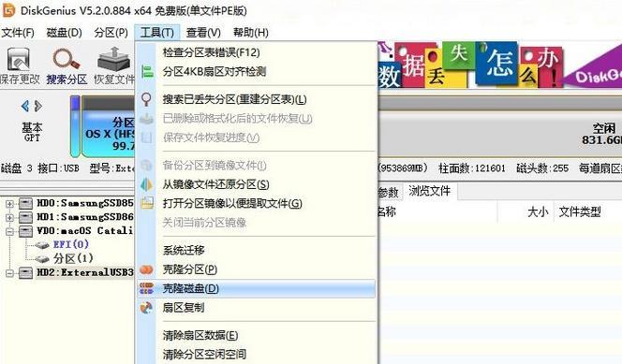Collapse the HD2:ExternalUSB3 tree node

[x=10, y=273]
